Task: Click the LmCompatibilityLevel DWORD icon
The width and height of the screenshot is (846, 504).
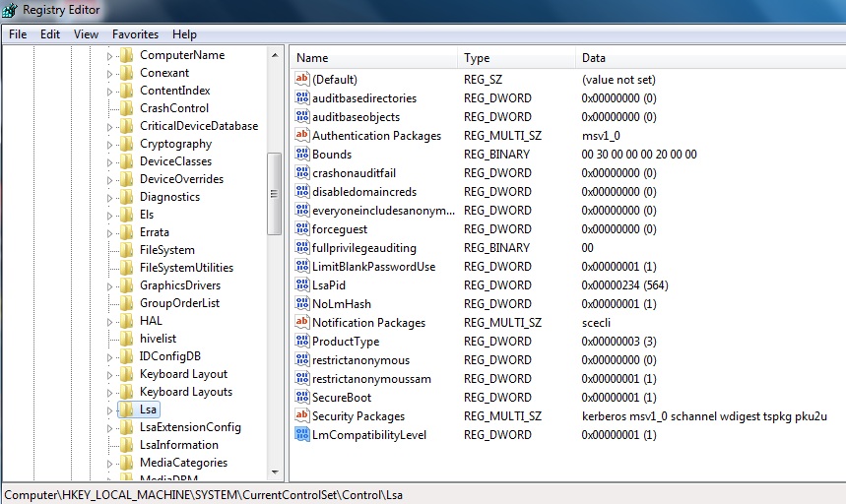Action: tap(302, 434)
